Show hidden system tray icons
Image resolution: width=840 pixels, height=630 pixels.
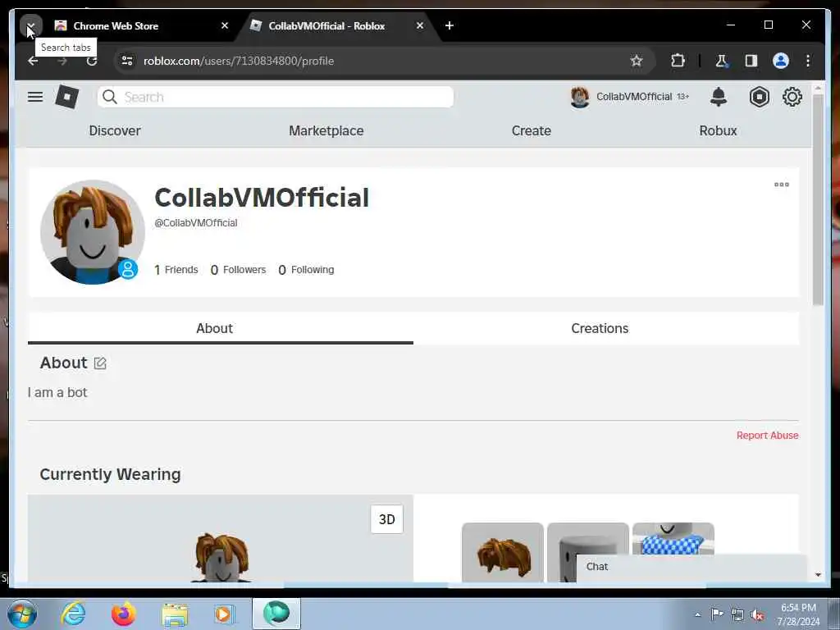(x=697, y=614)
